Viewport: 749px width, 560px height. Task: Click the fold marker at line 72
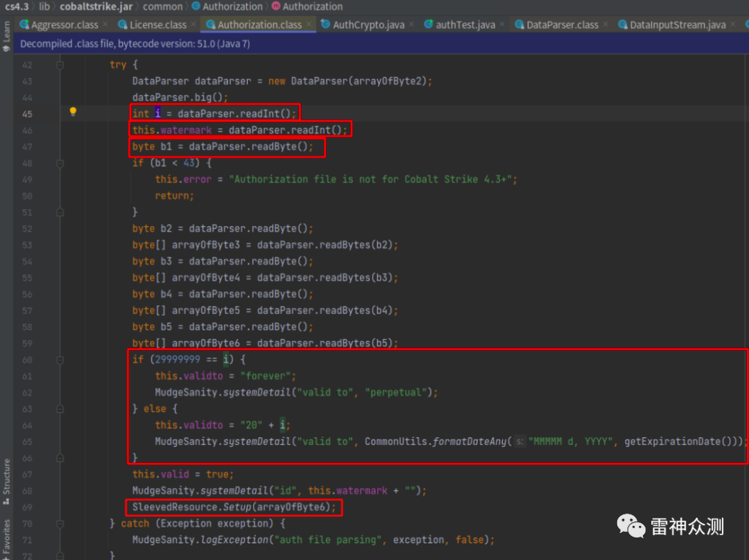click(60, 556)
